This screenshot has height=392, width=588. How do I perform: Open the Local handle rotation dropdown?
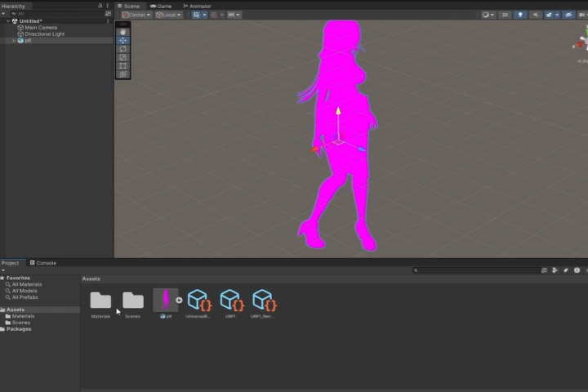(x=168, y=15)
